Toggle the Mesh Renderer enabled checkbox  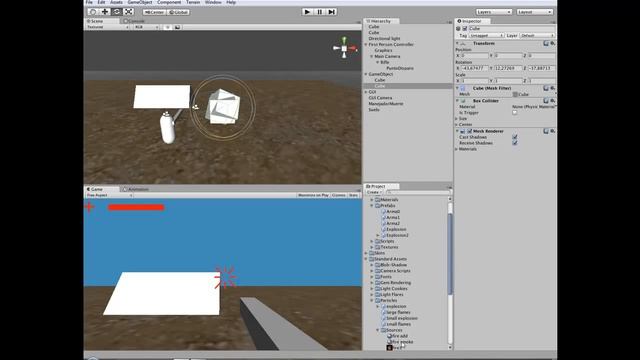click(469, 131)
